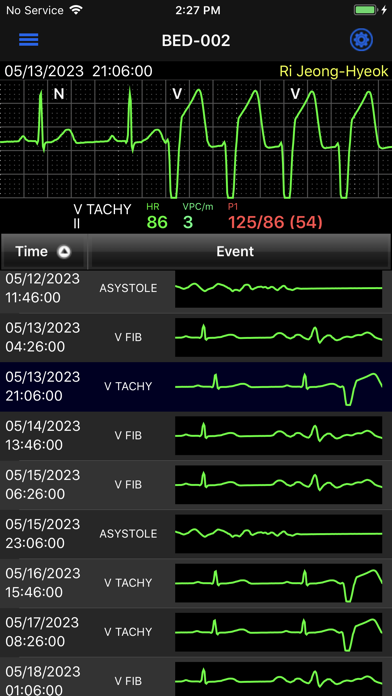Tap the VPC/m value 3
Viewport: 392px width, 696px height.
(x=188, y=222)
